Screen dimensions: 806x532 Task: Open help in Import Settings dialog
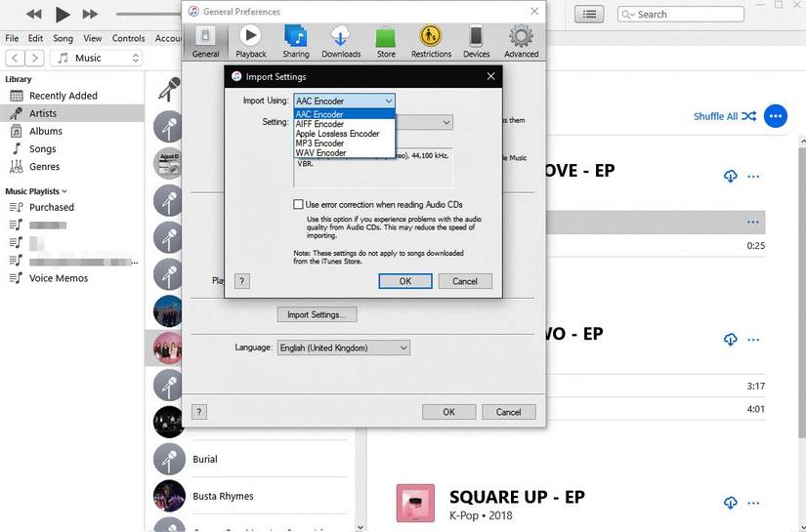click(x=242, y=281)
